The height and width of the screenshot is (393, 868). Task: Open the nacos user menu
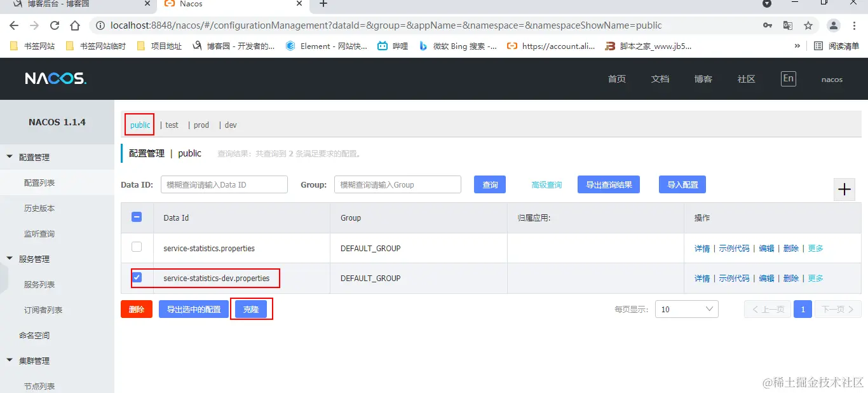tap(832, 79)
